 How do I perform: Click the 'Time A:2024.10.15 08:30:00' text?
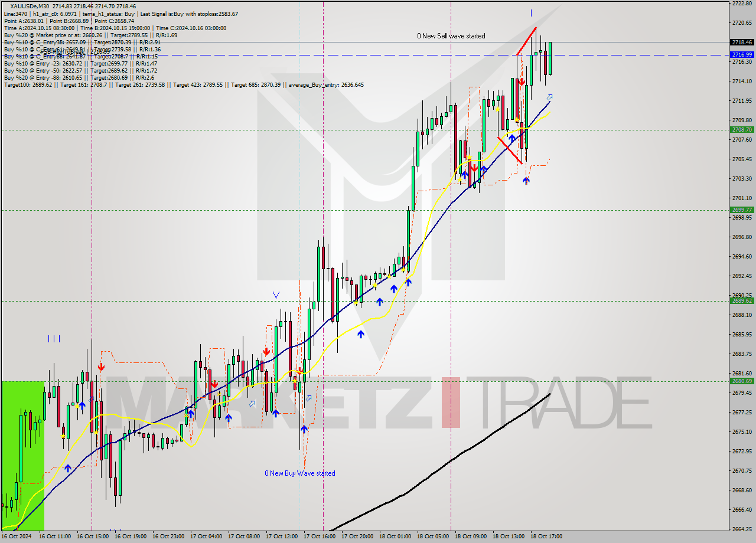39,28
